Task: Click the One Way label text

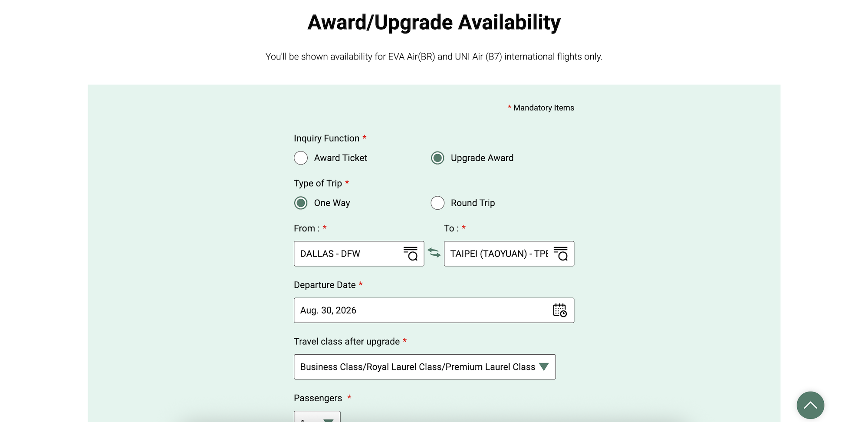Action: [332, 203]
